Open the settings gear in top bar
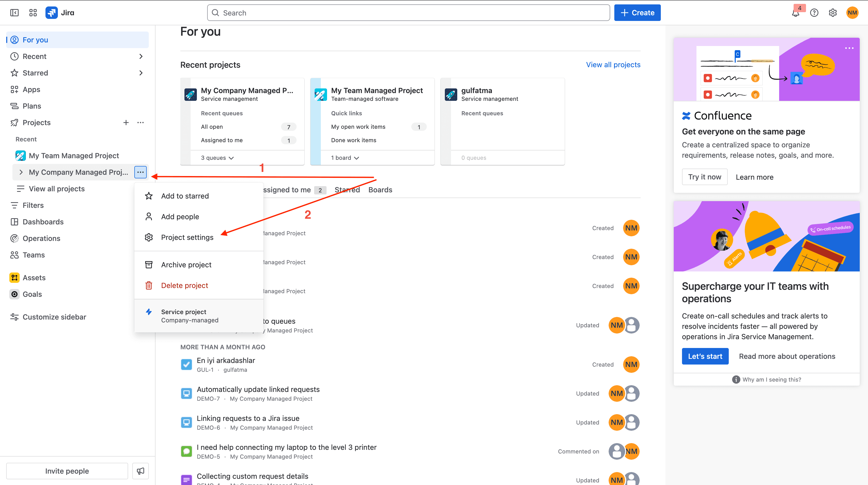868x485 pixels. (x=833, y=13)
